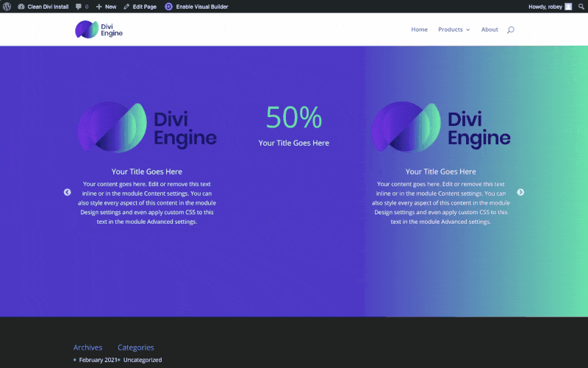Open site header search icon

(x=510, y=29)
